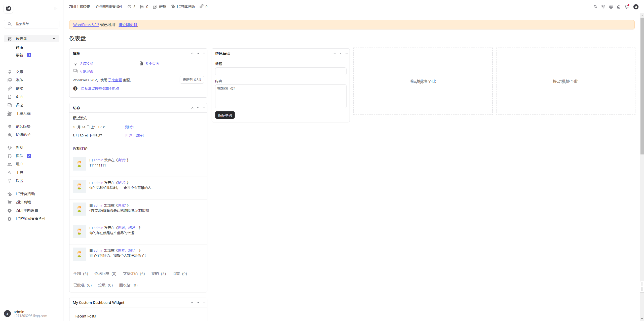The width and height of the screenshot is (644, 321).
Task: Open Zibll主题设置 in the top bar
Action: coord(79,7)
